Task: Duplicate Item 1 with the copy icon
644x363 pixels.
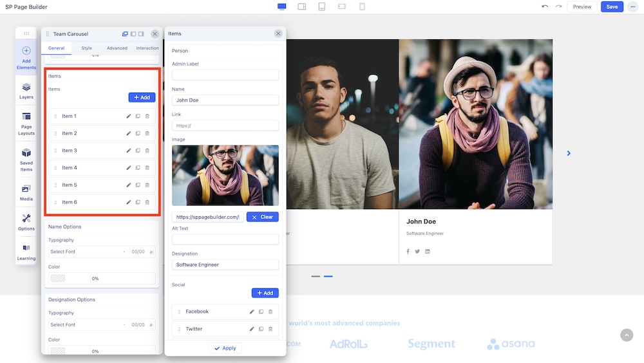Action: click(138, 116)
